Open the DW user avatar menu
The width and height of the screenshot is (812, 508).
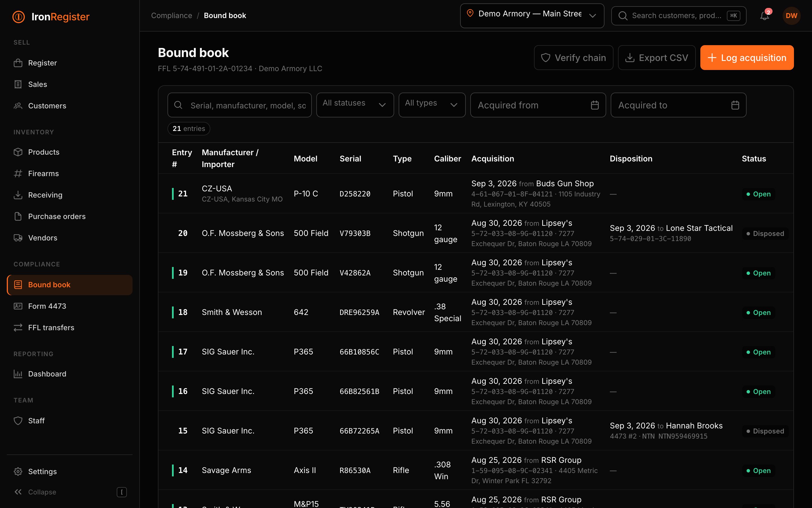pos(791,16)
